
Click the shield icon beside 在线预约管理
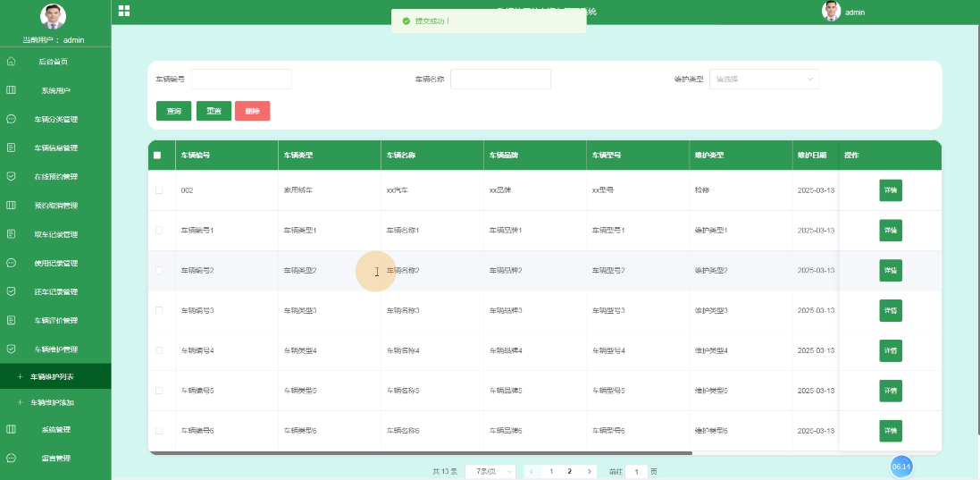pos(11,176)
